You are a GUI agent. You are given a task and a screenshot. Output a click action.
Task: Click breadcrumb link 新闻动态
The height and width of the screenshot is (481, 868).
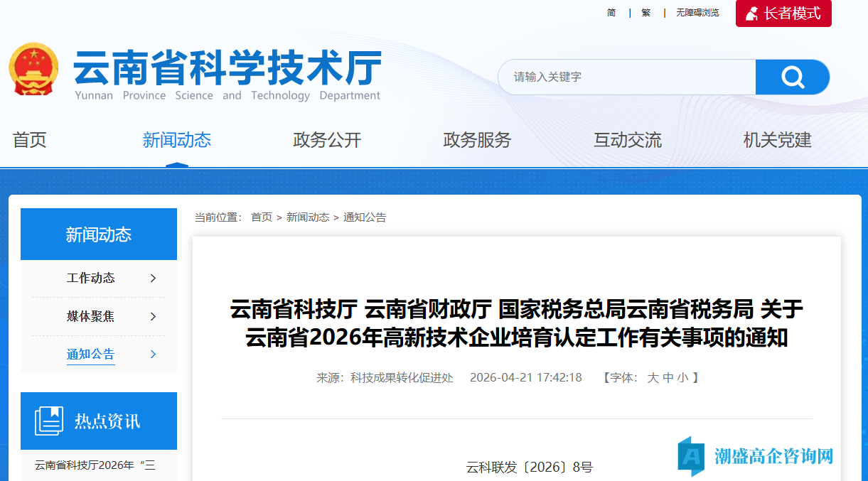(308, 217)
